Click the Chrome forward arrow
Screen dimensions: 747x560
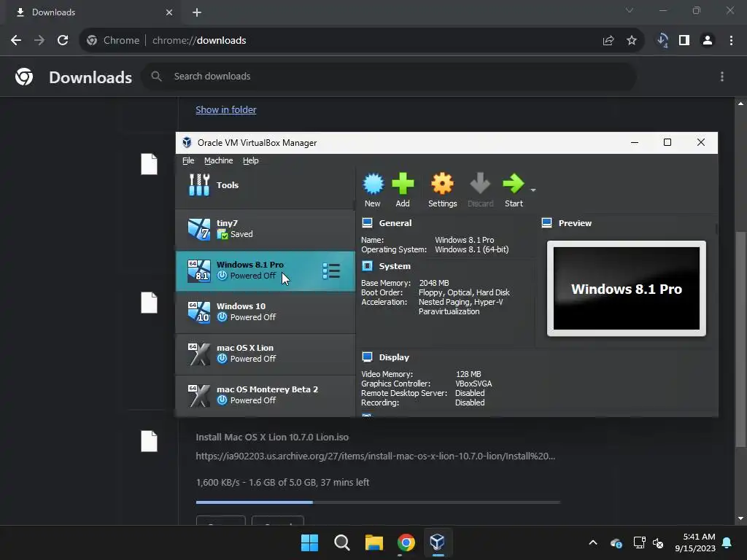pyautogui.click(x=39, y=41)
